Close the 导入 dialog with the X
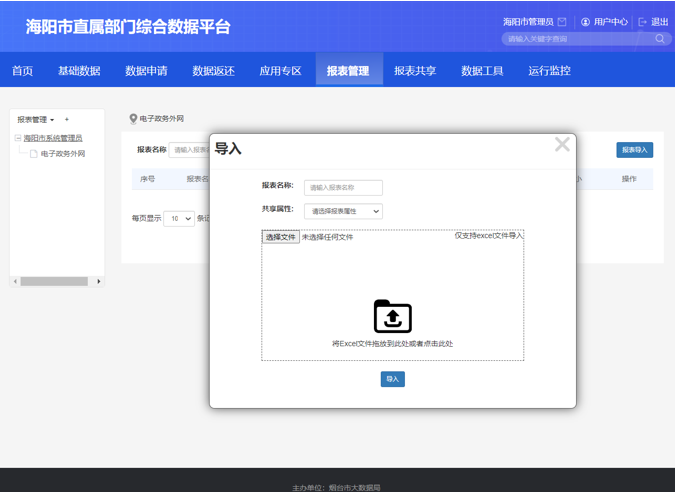The height and width of the screenshot is (493, 675). point(562,144)
